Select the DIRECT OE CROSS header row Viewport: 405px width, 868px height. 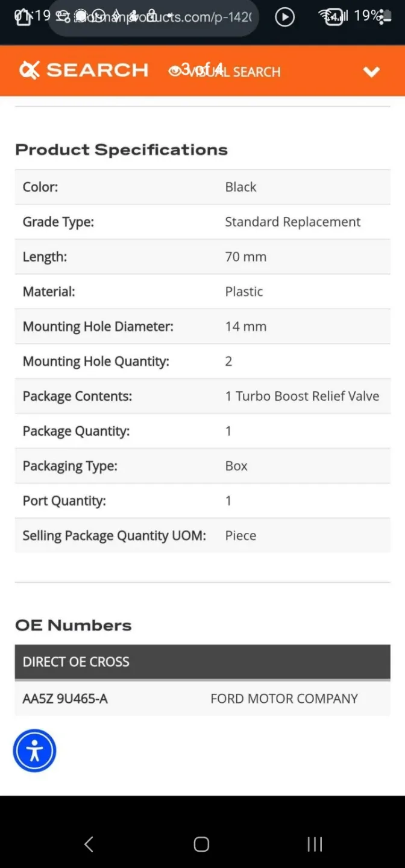click(75, 661)
